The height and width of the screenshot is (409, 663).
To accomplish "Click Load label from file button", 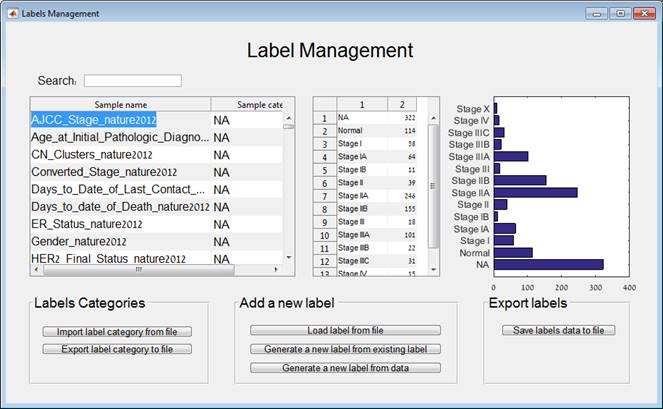I will point(344,330).
